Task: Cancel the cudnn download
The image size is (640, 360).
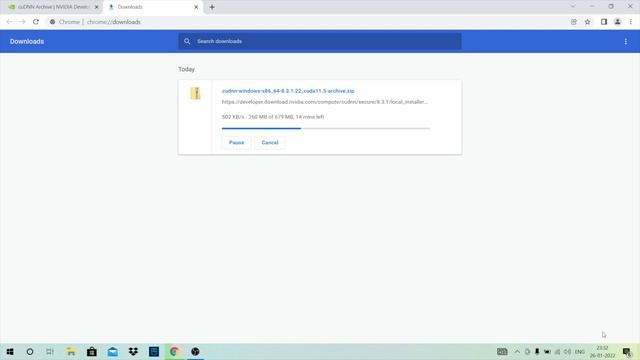Action: [x=270, y=142]
